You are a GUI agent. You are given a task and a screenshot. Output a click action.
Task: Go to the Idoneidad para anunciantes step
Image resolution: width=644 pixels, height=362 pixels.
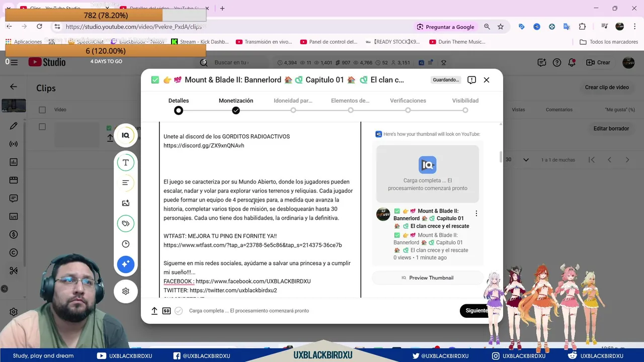[x=293, y=105]
